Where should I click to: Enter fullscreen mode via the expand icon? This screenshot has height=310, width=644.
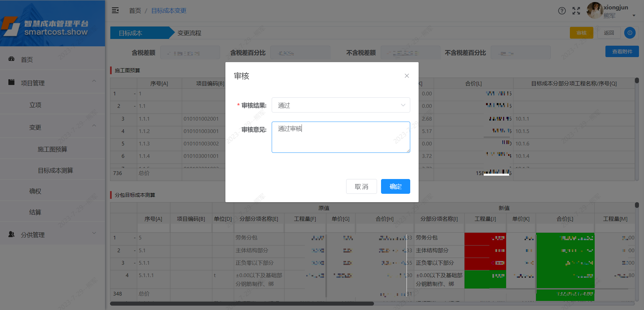(576, 10)
